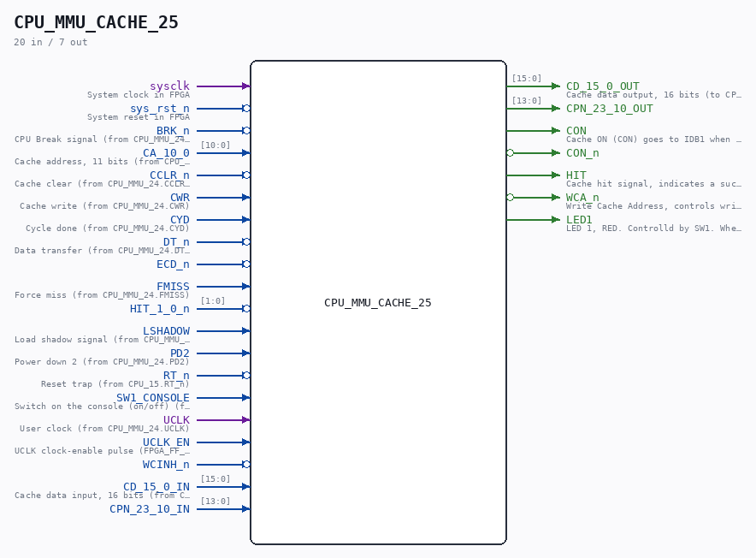The height and width of the screenshot is (558, 756).
Task: Click the 'Write Cache Address' description
Action: coord(653,205)
